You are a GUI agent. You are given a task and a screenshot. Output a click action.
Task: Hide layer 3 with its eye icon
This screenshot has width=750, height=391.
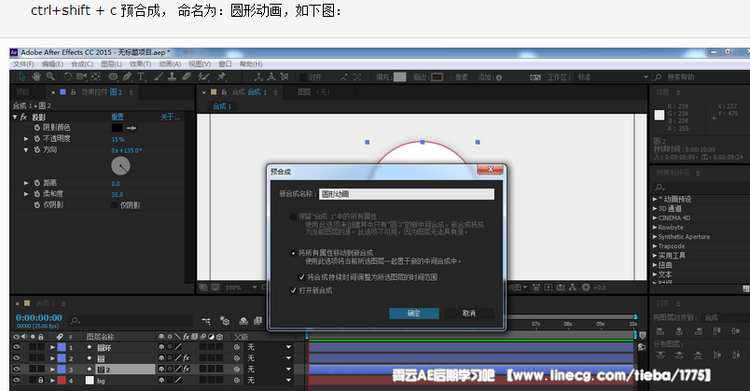[x=17, y=369]
